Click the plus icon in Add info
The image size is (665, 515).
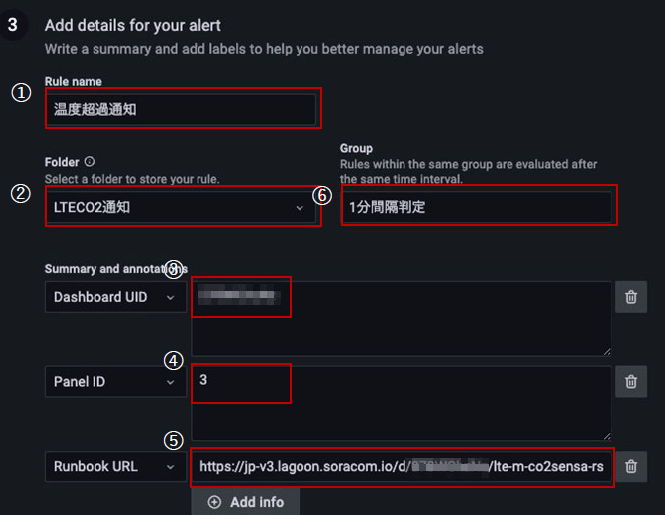pyautogui.click(x=214, y=502)
